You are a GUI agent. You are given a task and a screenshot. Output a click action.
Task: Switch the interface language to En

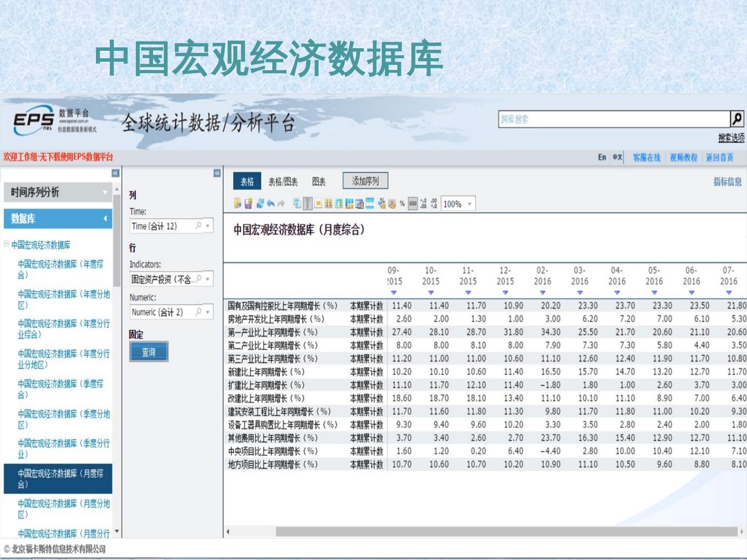[602, 157]
